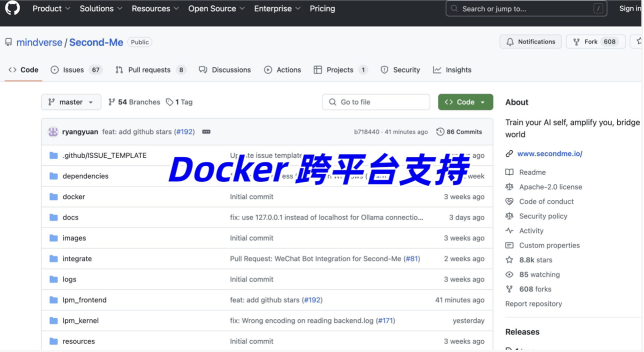The width and height of the screenshot is (644, 352).
Task: Open the GitHub logo home link
Action: pyautogui.click(x=13, y=8)
